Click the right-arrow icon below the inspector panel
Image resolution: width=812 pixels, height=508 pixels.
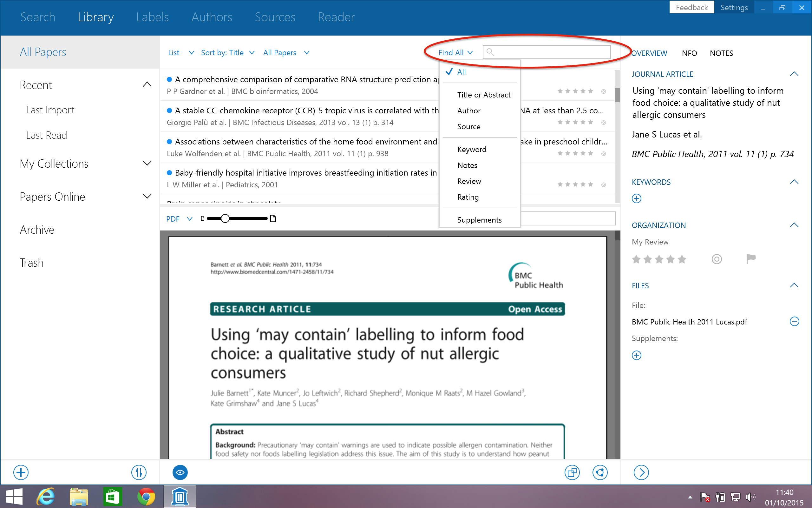point(641,472)
